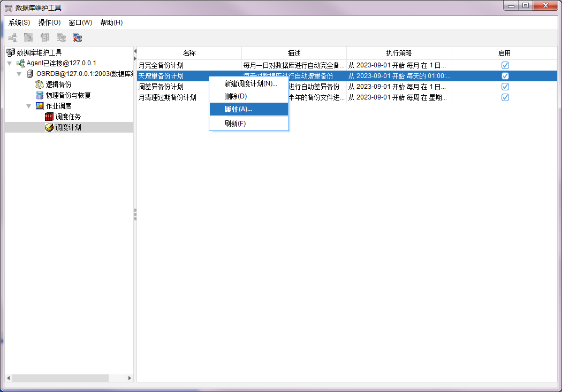Click the disconnect agent toolbar icon with red X

(78, 37)
